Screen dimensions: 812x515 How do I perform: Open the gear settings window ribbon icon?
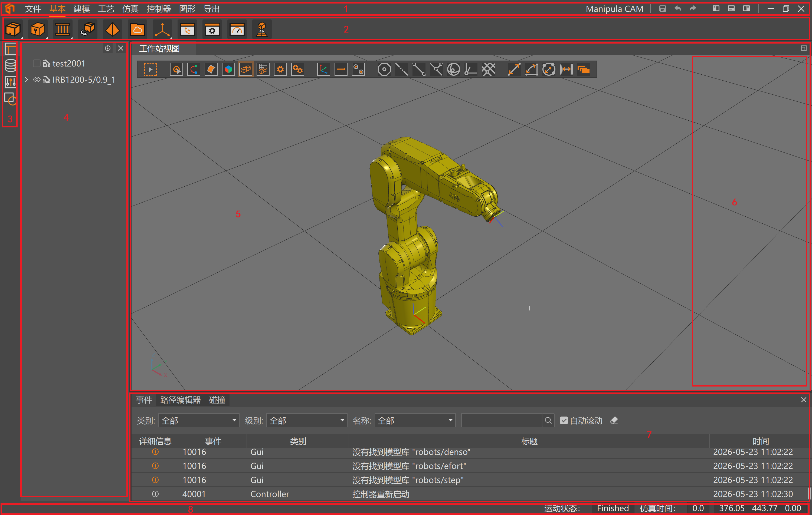pos(212,29)
